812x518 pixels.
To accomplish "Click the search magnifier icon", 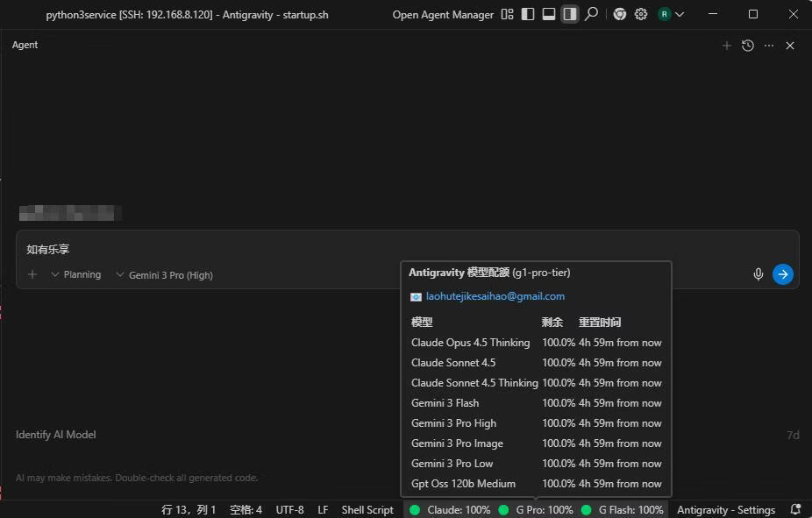I will click(592, 14).
